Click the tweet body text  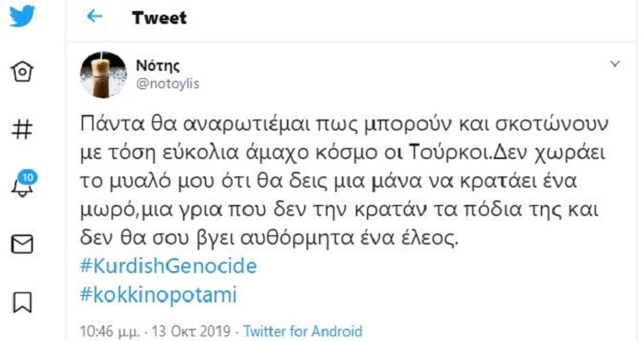point(344,180)
